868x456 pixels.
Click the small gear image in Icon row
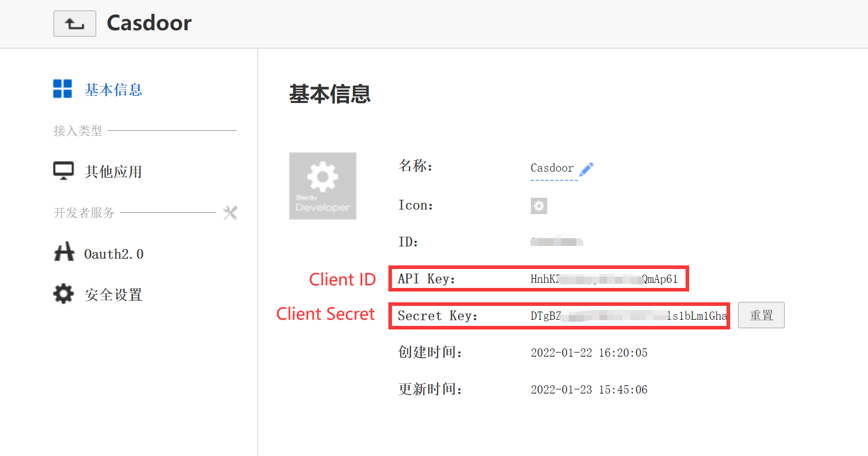coord(539,206)
